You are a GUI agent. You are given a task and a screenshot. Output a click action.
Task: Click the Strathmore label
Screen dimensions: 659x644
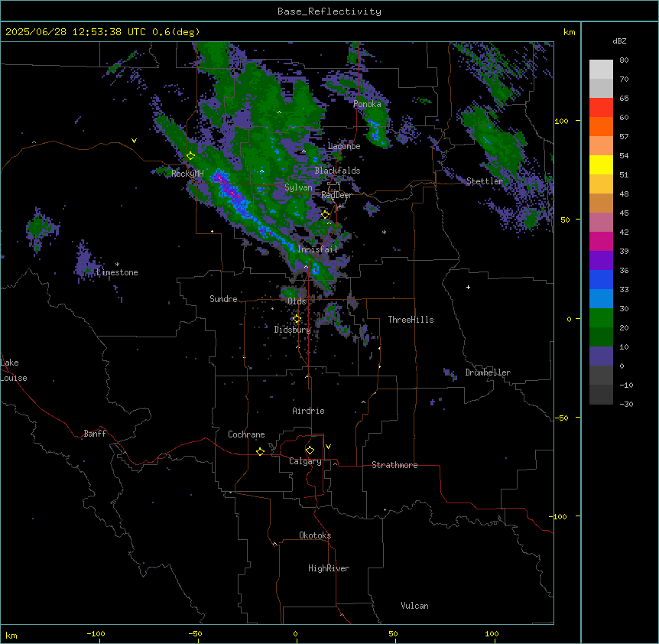coord(394,465)
